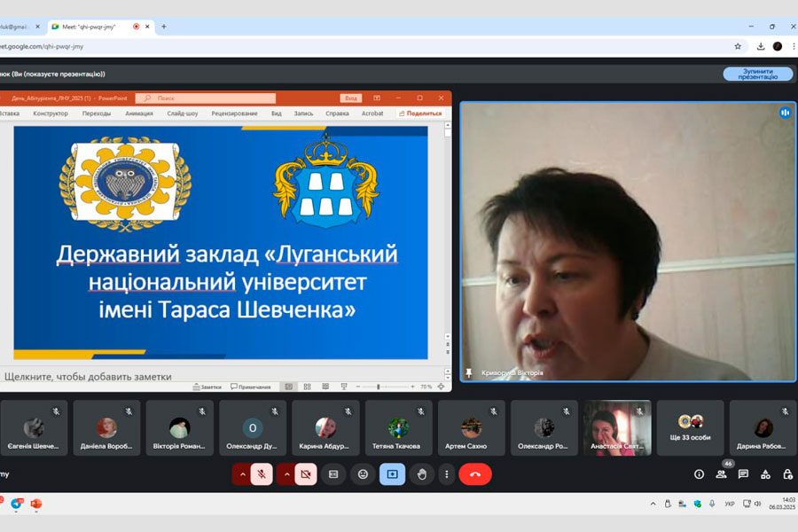Click zoom slider handle in PowerPoint
Viewport: 798px width, 532px height.
point(378,387)
